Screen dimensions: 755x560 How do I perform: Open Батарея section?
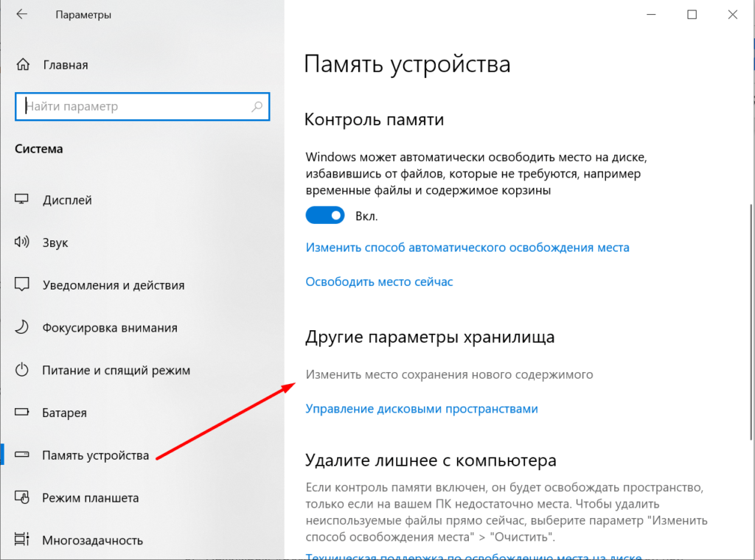coord(65,413)
